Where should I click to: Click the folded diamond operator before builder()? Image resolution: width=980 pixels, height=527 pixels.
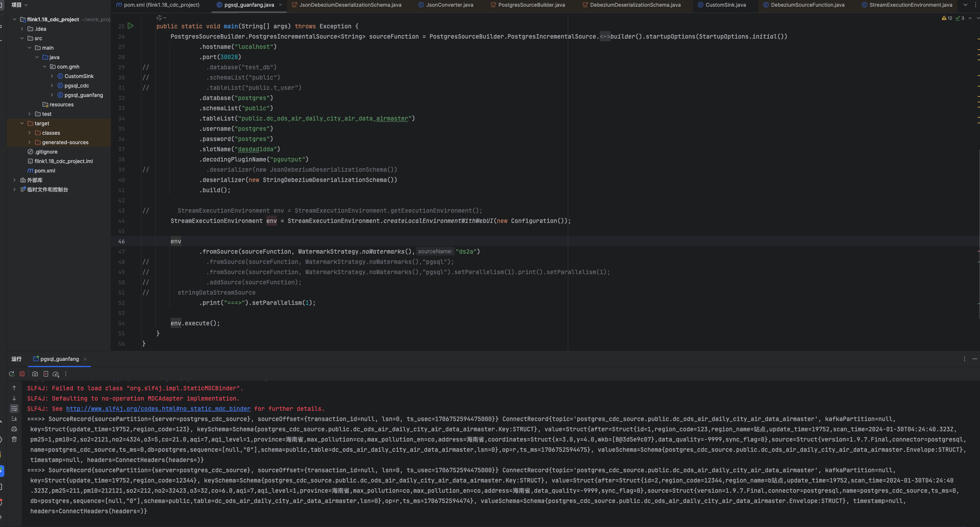[x=605, y=37]
